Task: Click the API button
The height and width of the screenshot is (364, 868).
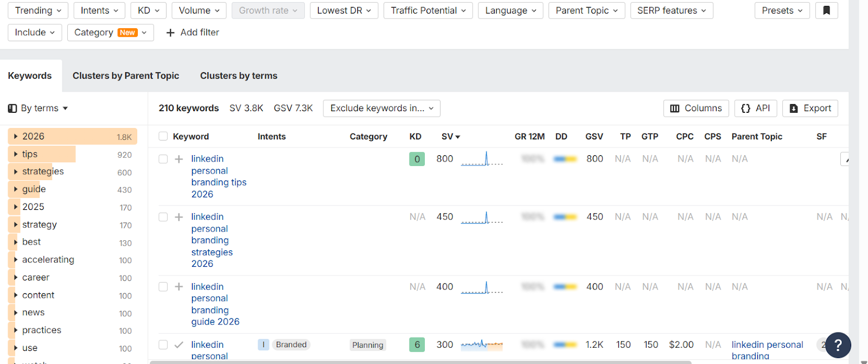Action: click(756, 108)
